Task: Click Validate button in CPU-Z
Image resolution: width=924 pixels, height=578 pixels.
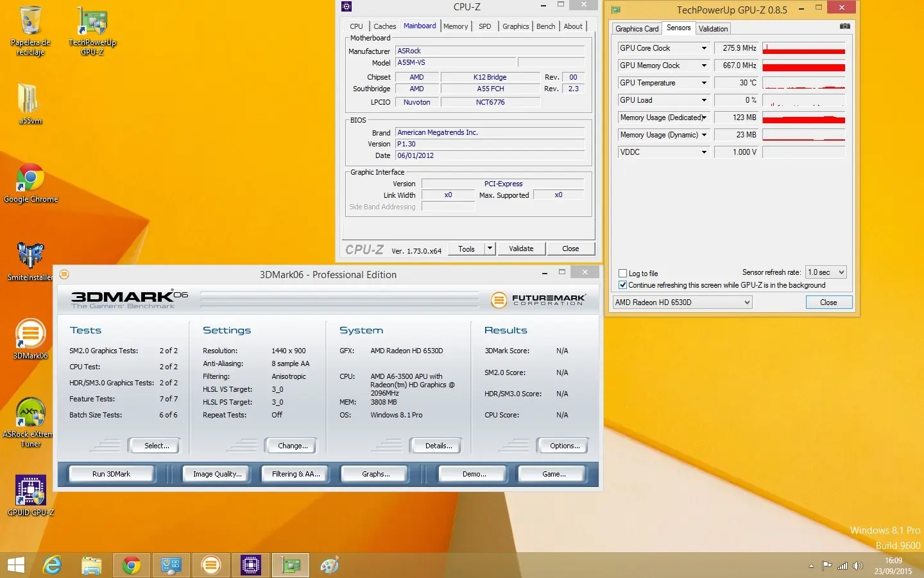Action: pos(521,249)
